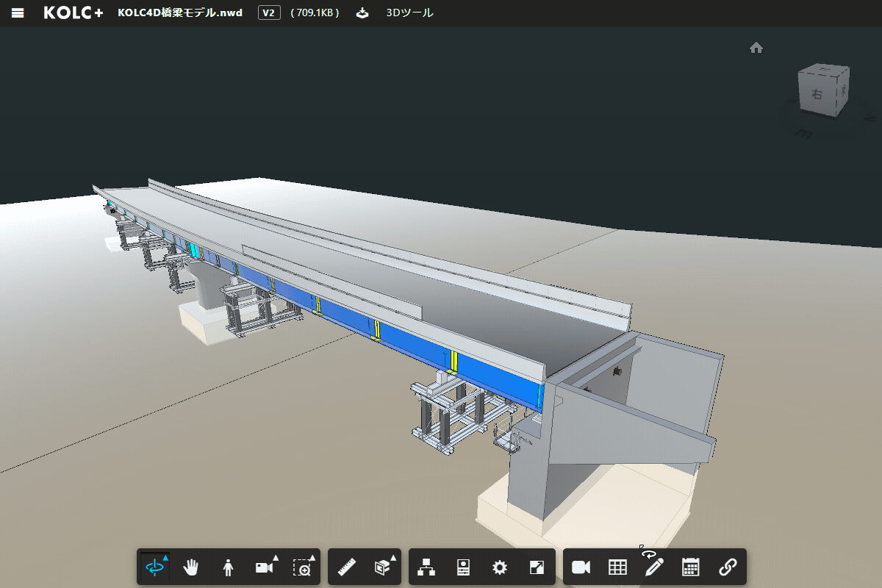Open the table grid view
The width and height of the screenshot is (882, 588).
click(617, 567)
